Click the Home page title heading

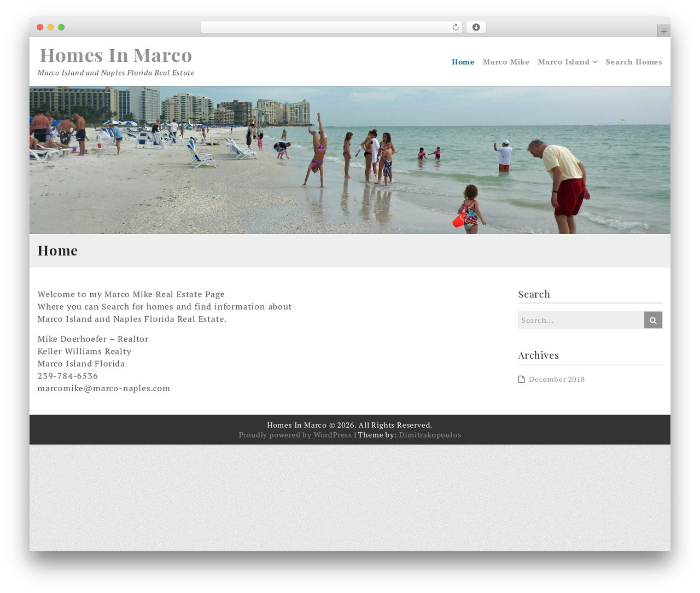pyautogui.click(x=57, y=251)
